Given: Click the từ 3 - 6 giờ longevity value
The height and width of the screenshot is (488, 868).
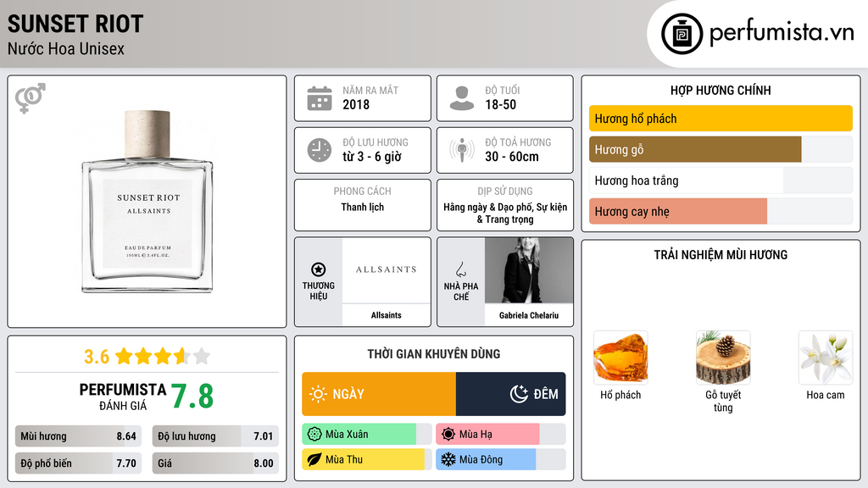Looking at the screenshot, I should (x=372, y=157).
